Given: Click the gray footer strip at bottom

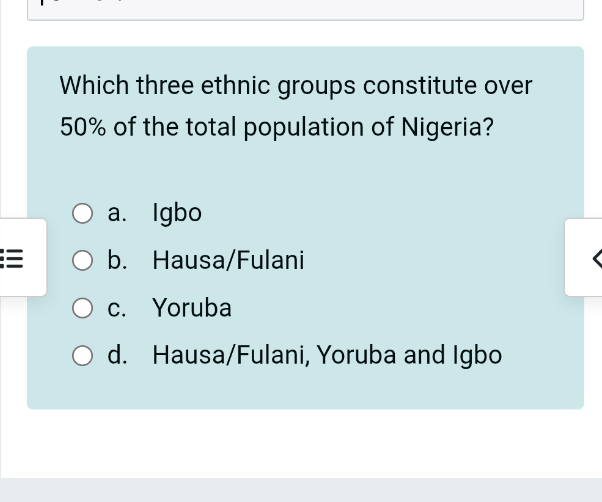Looking at the screenshot, I should tap(301, 490).
